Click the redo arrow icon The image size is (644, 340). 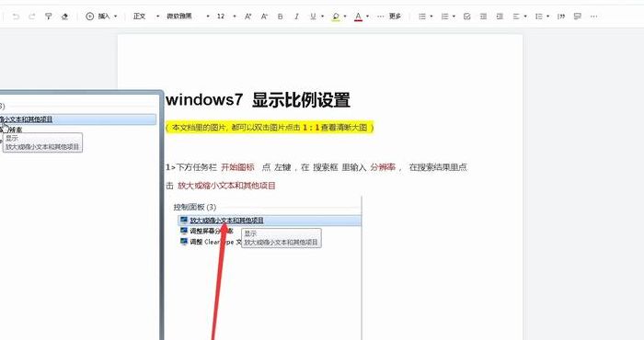31,17
